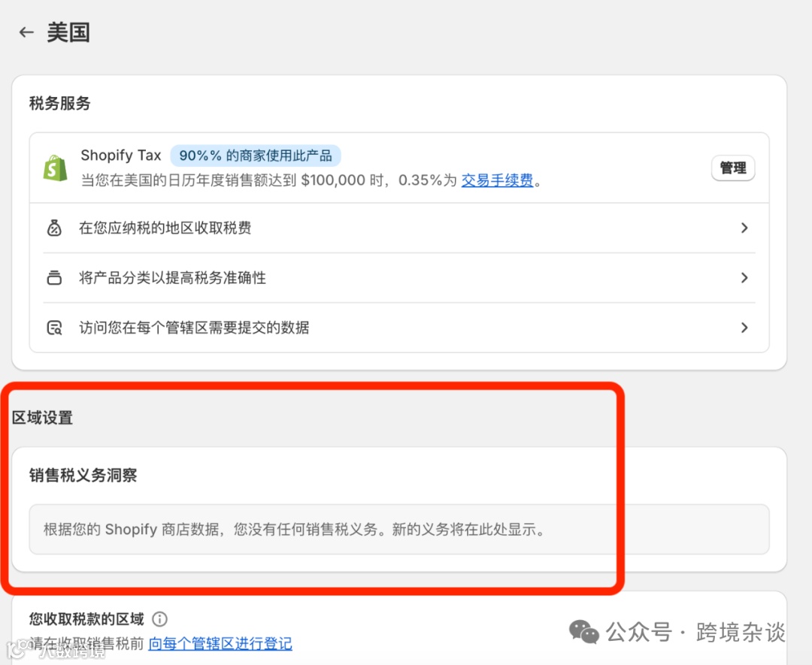Open the 交易手续费 link
The height and width of the screenshot is (665, 812).
click(x=497, y=180)
